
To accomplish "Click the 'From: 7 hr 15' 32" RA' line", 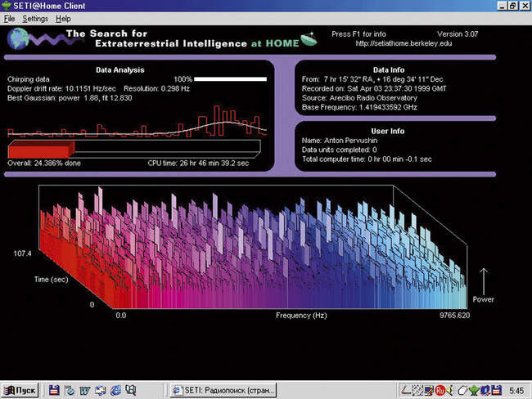I will click(x=372, y=79).
